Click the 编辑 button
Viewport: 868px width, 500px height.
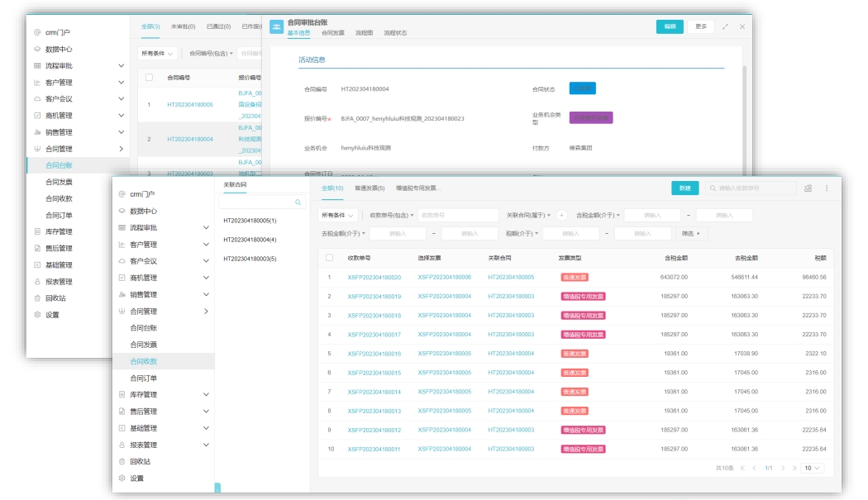coord(670,26)
